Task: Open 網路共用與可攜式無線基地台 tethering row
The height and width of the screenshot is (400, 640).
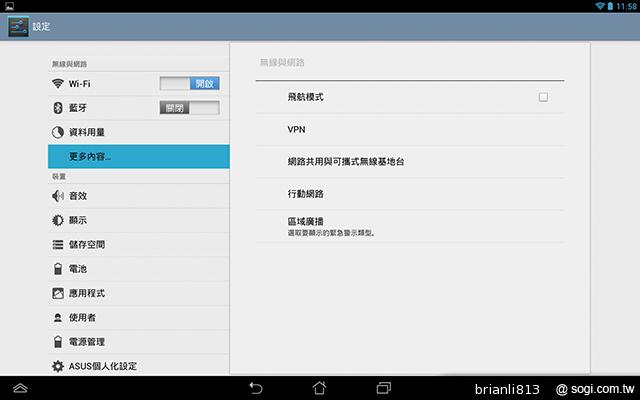Action: [410, 162]
